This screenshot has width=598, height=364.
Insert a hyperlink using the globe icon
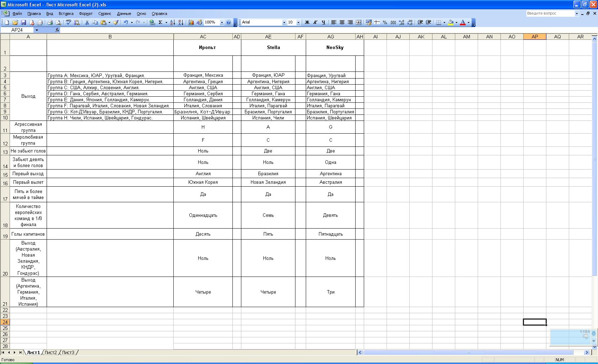coord(152,22)
